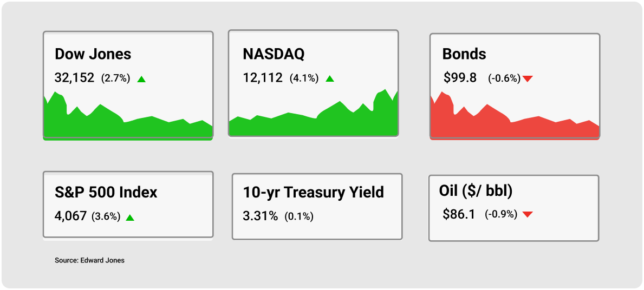Click the green up arrow beside Dow Jones
Screen dimensions: 644x290
pos(141,79)
